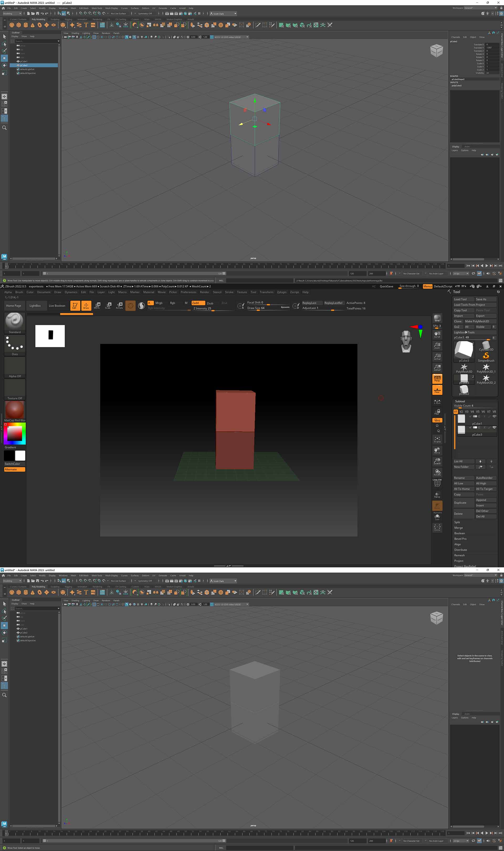Image resolution: width=504 pixels, height=851 pixels.
Task: Hide the pCube3 subtool with its eye icon
Action: [494, 427]
